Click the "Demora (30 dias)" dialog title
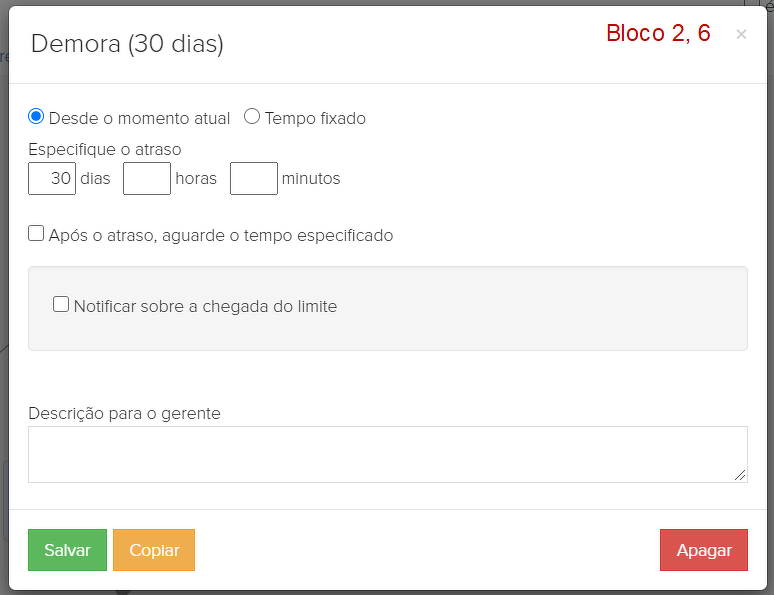 (x=127, y=44)
